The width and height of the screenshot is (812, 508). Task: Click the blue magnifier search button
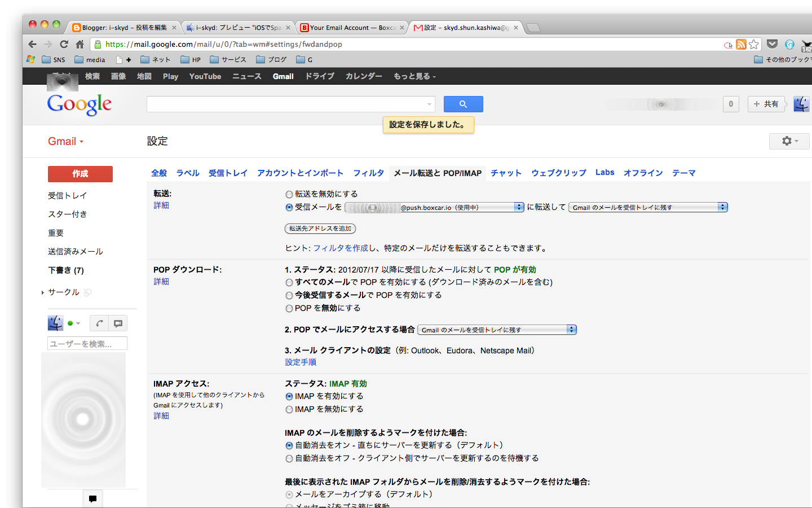pyautogui.click(x=463, y=104)
